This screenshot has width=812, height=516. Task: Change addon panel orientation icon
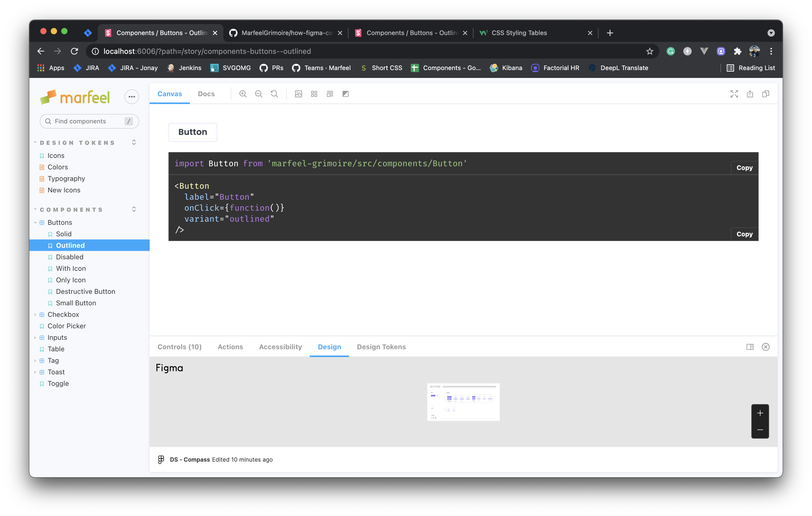[750, 347]
